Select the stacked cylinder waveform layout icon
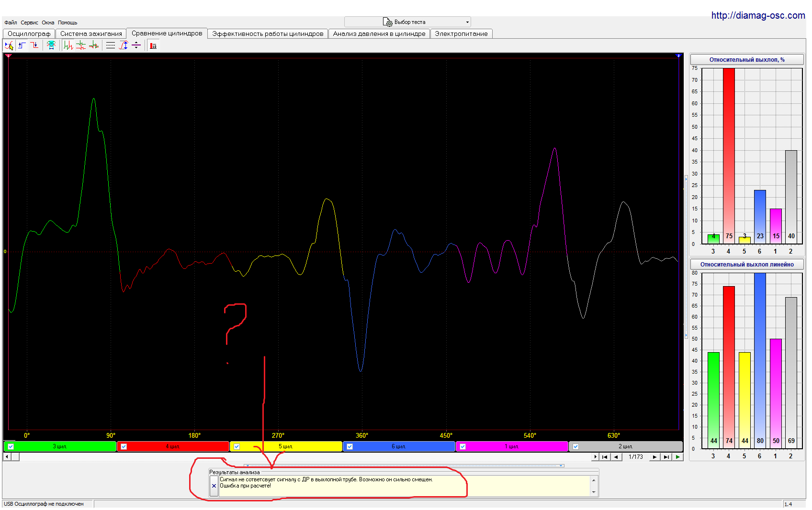 pyautogui.click(x=81, y=45)
